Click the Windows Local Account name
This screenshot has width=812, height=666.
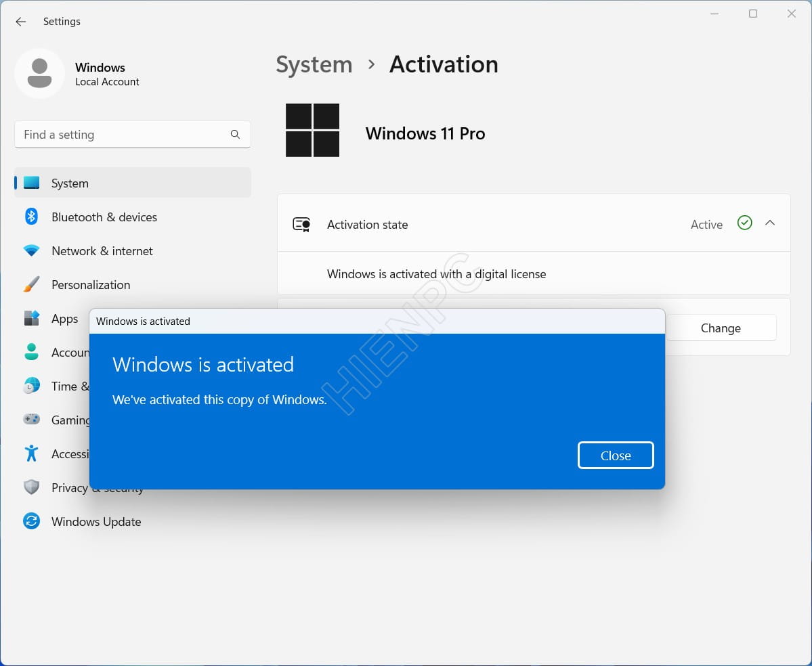click(x=107, y=74)
